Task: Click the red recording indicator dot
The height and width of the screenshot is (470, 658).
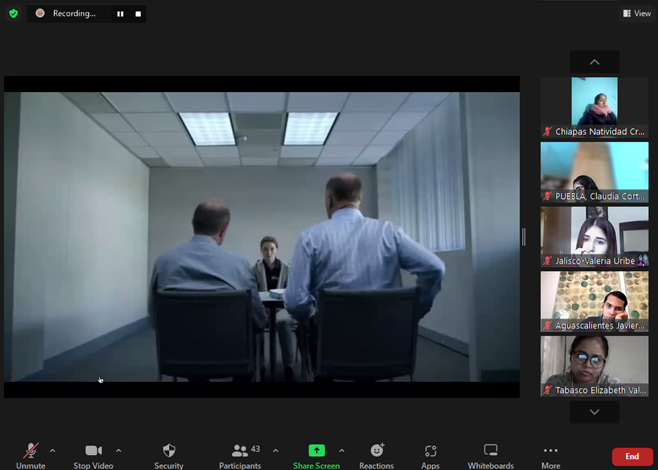Action: coord(40,13)
